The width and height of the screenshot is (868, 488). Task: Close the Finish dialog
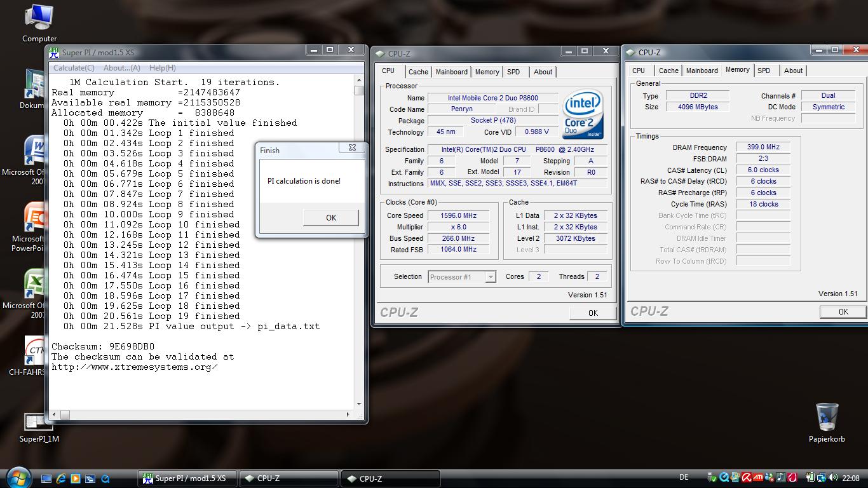click(x=352, y=147)
